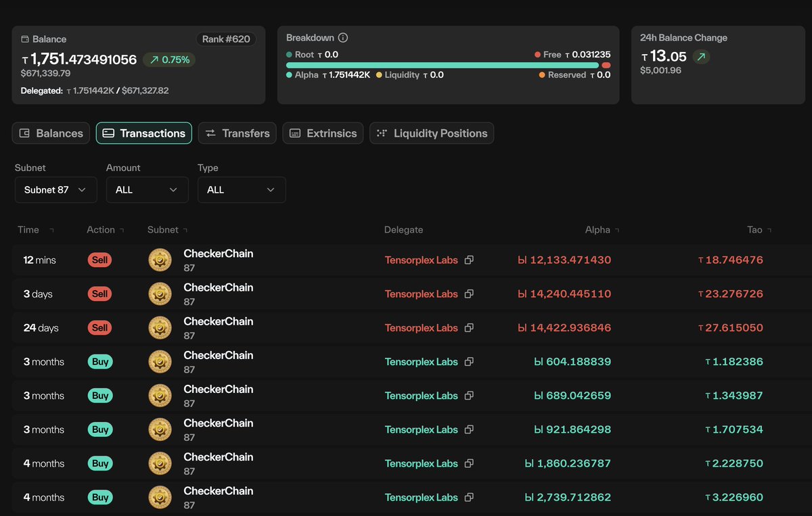Copy delegate address for 1,860.236787 row
The width and height of the screenshot is (812, 516).
coord(469,463)
